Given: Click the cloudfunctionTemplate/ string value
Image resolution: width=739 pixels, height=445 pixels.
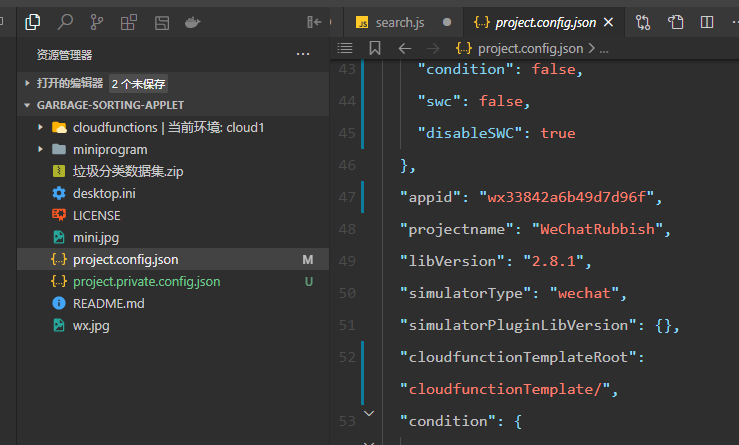Looking at the screenshot, I should click(505, 389).
